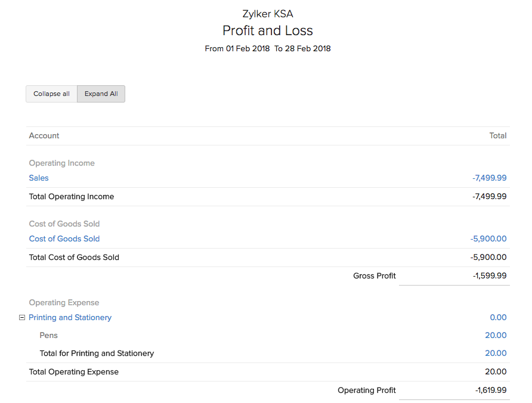Click the Total column header

497,136
